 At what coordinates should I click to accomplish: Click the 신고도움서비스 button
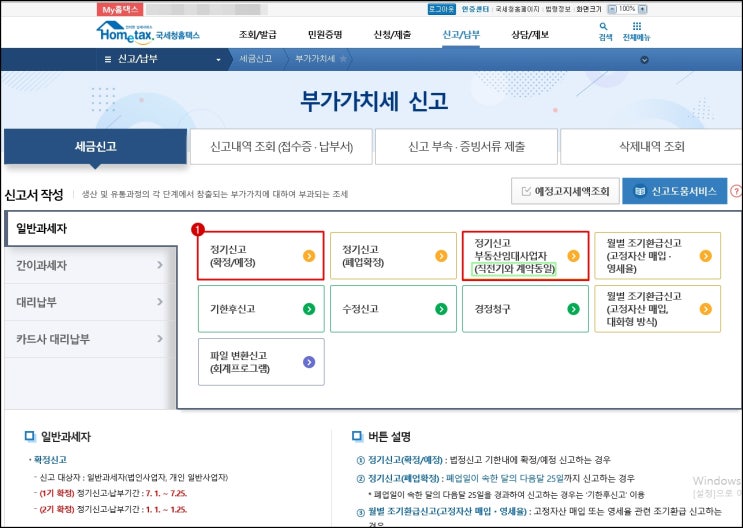(675, 191)
